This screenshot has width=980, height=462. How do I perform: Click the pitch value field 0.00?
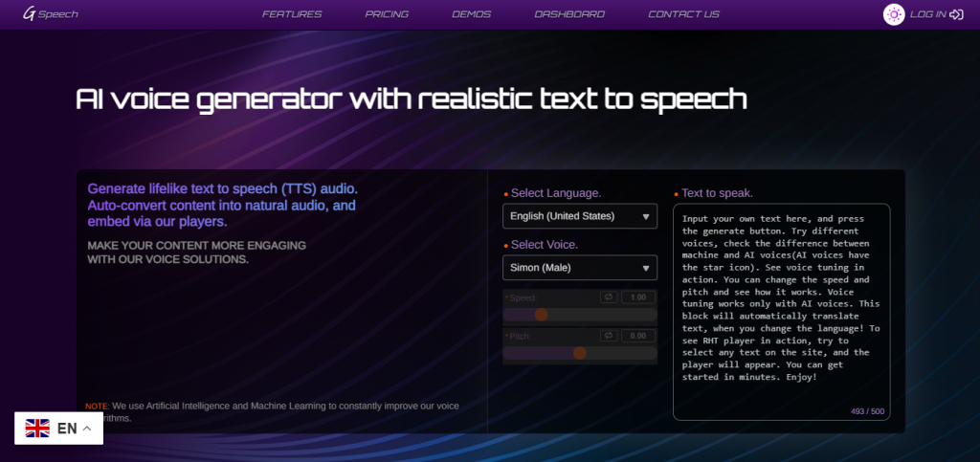tap(638, 336)
